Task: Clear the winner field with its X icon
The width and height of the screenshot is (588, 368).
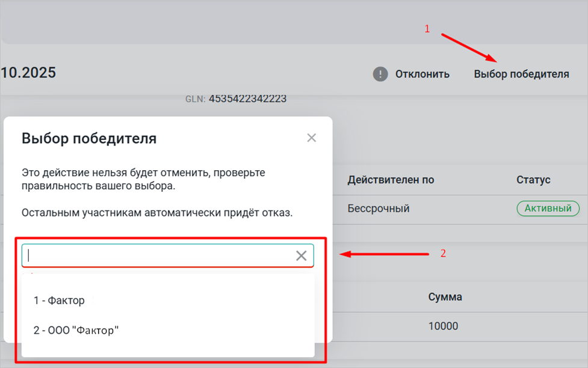Action: [301, 256]
